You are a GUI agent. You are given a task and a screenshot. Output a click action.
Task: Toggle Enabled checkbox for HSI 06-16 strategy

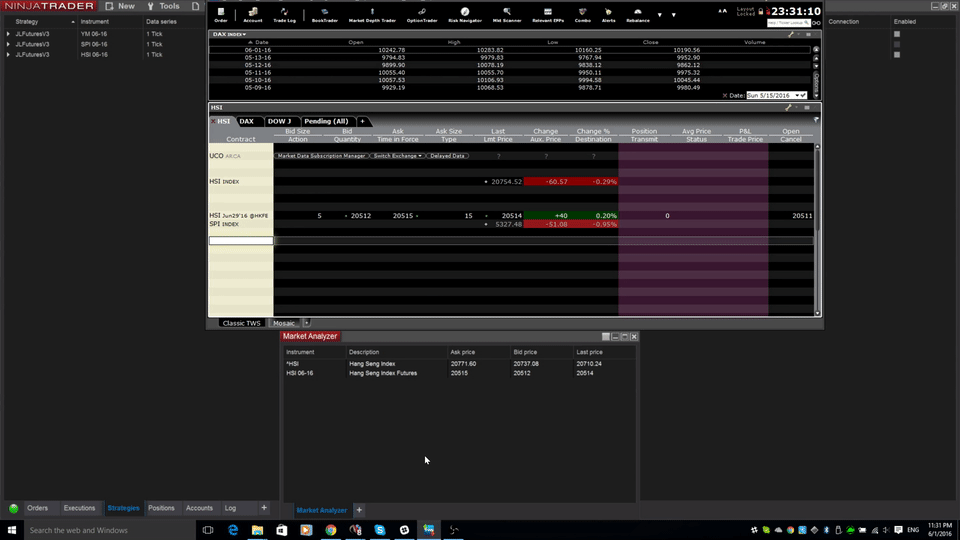pyautogui.click(x=897, y=54)
